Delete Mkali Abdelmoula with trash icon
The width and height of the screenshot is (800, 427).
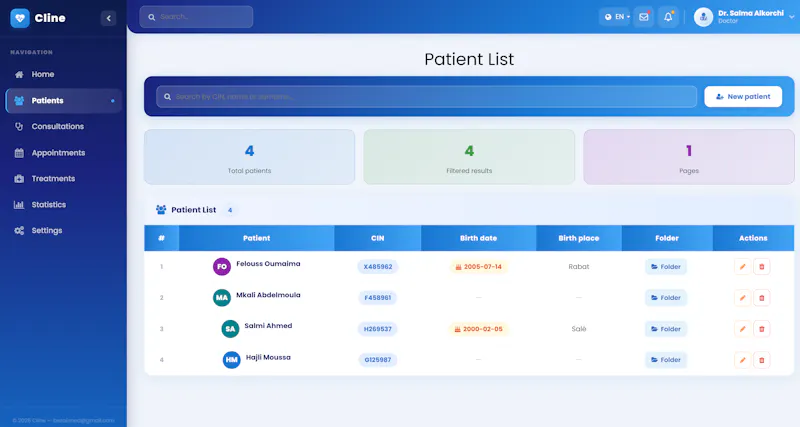[762, 298]
